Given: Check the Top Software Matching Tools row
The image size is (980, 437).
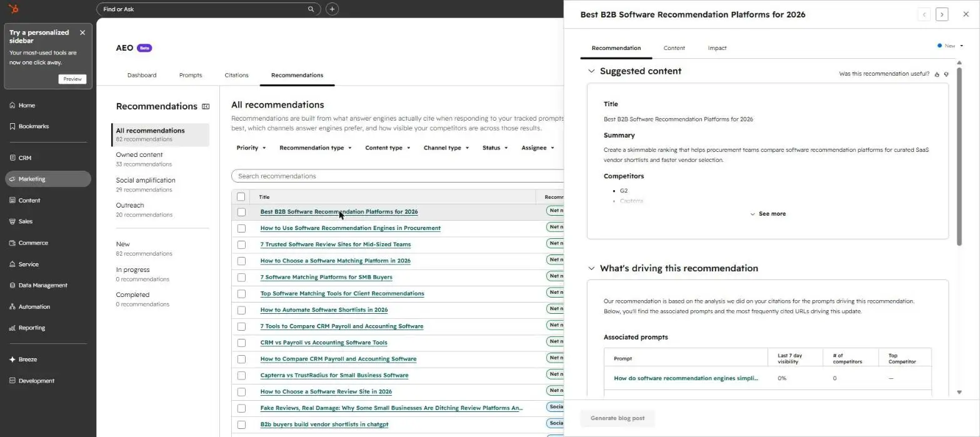Looking at the screenshot, I should click(x=241, y=293).
